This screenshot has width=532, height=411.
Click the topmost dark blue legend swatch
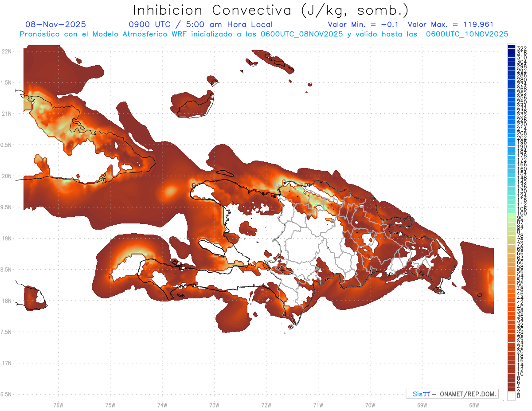coord(511,47)
